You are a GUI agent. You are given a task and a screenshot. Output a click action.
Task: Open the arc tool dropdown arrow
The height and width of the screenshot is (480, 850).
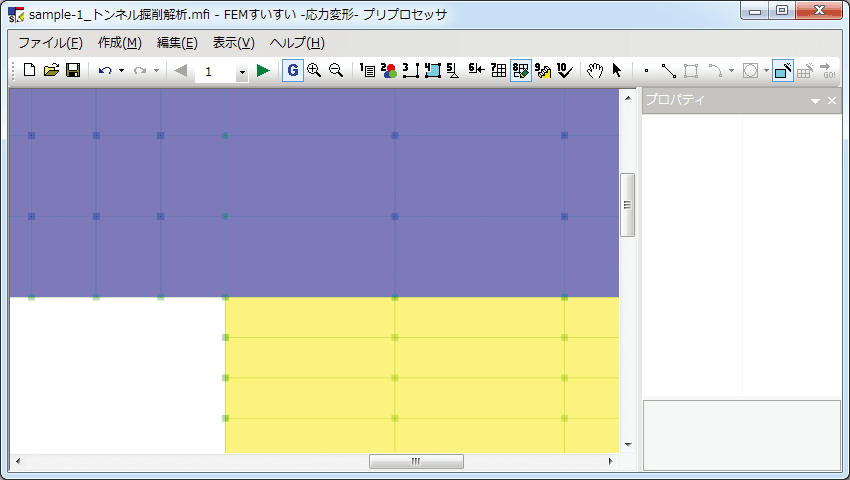731,71
